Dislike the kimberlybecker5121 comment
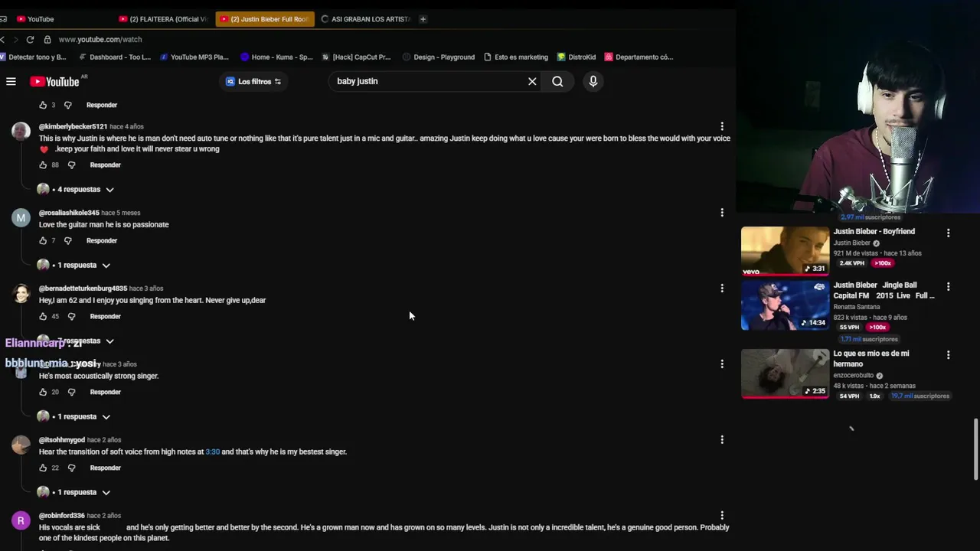 [x=71, y=165]
